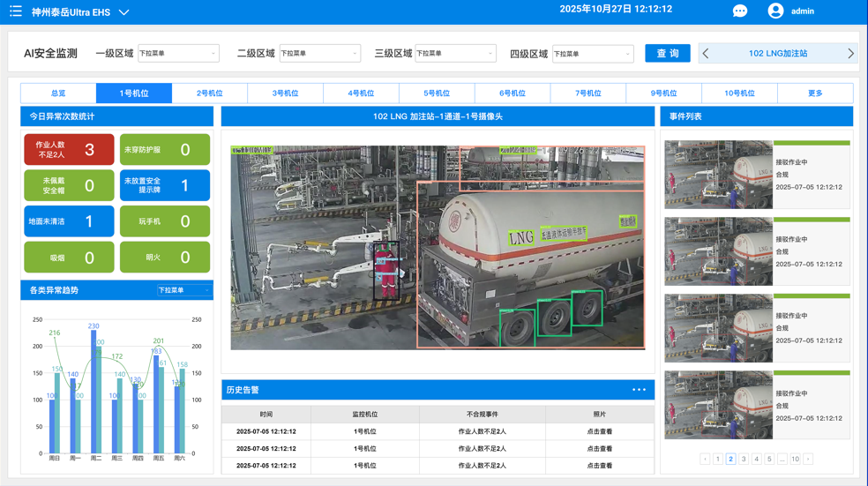Open the 三级区域 dropdown
Viewport: 868px width, 486px height.
[455, 54]
